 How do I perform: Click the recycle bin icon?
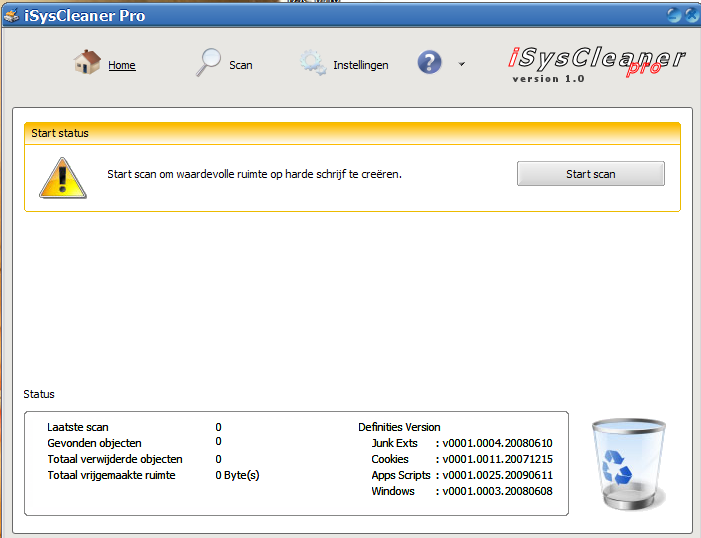(x=629, y=464)
